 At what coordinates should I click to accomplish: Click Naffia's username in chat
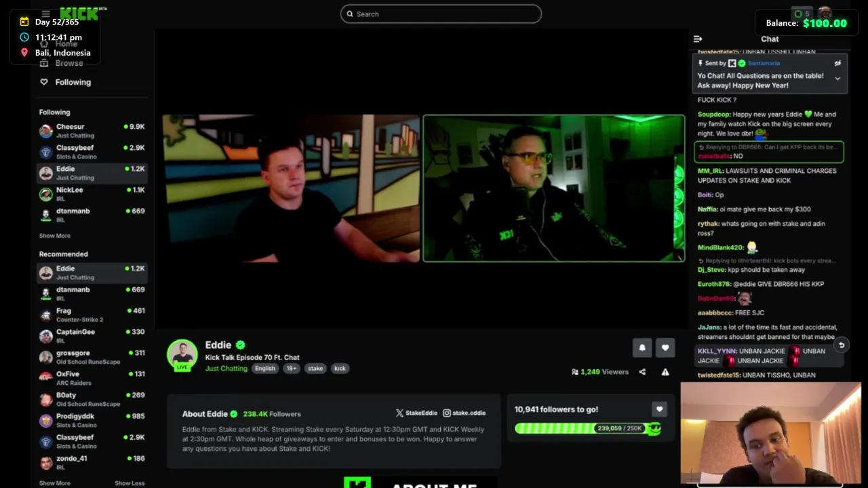tap(707, 209)
